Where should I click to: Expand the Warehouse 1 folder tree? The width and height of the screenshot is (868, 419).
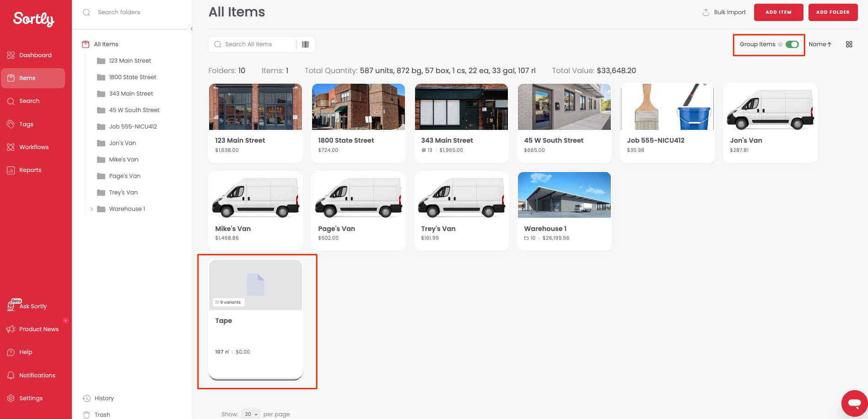(92, 209)
